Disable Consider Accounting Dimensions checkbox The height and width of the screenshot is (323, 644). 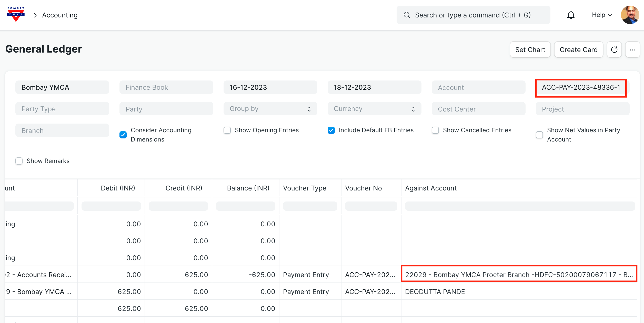(x=123, y=135)
